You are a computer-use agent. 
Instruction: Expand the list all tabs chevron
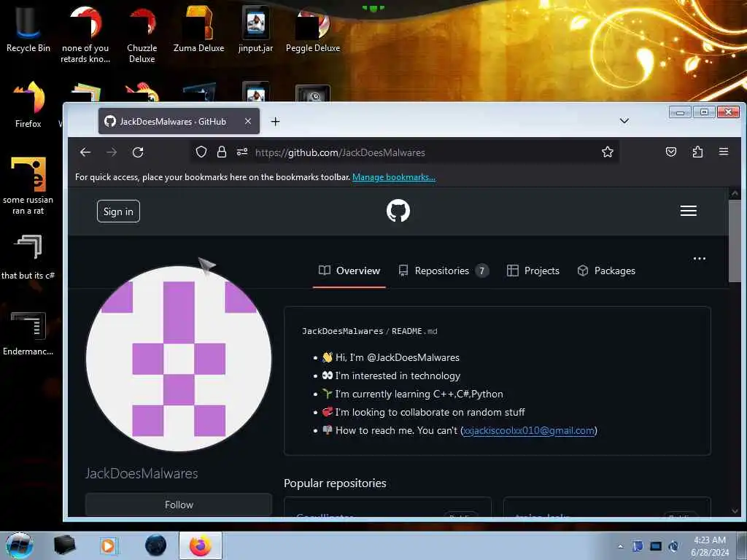(x=624, y=121)
